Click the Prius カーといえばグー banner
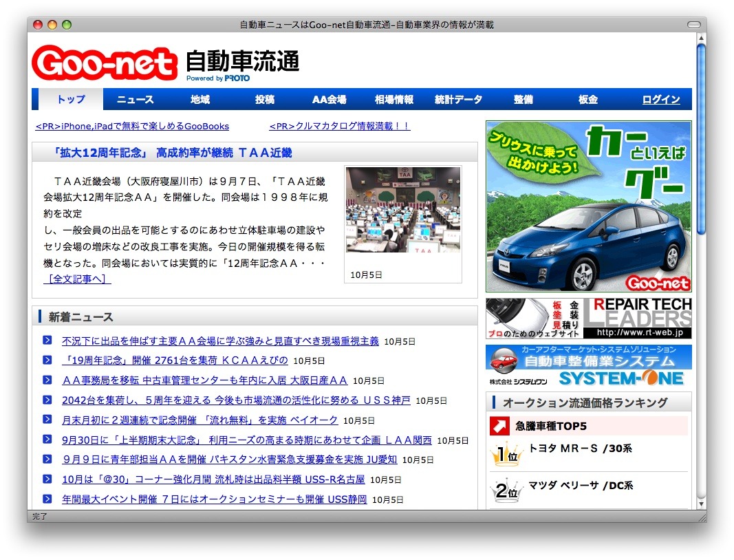Image resolution: width=734 pixels, height=560 pixels. pyautogui.click(x=588, y=206)
